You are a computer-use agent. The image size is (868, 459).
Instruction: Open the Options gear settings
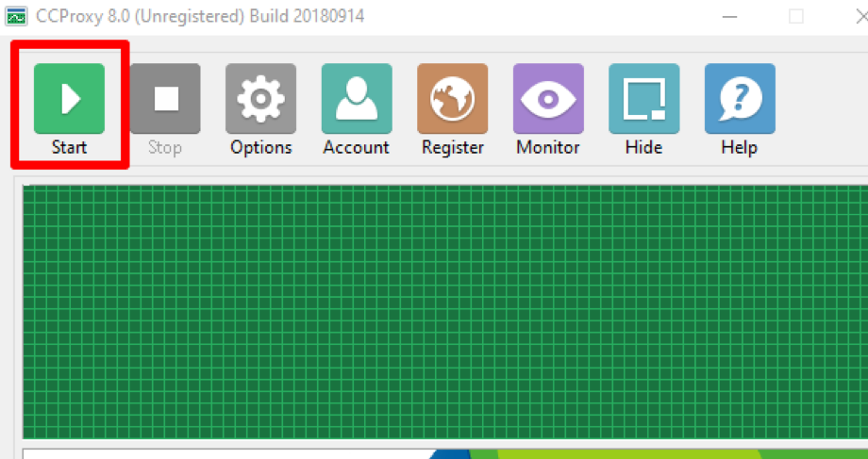260,99
